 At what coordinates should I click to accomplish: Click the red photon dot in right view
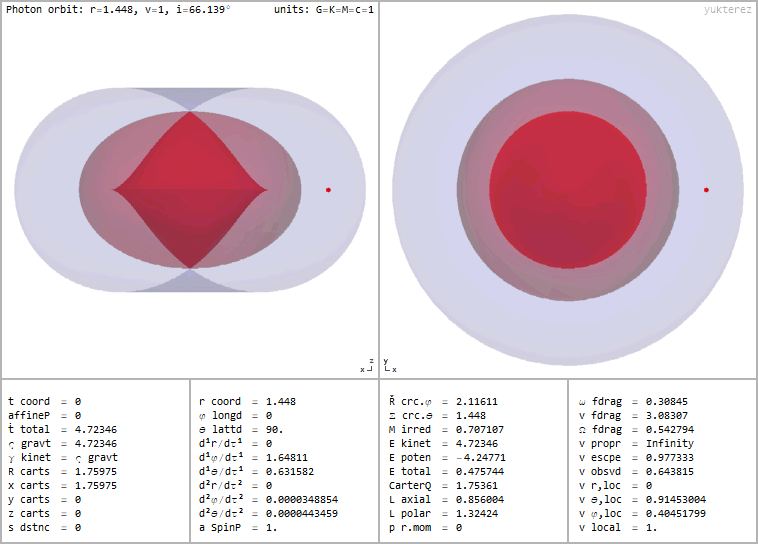(706, 189)
